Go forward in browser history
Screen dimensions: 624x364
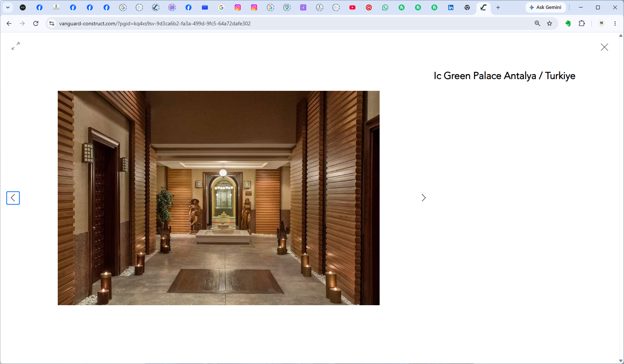22,23
